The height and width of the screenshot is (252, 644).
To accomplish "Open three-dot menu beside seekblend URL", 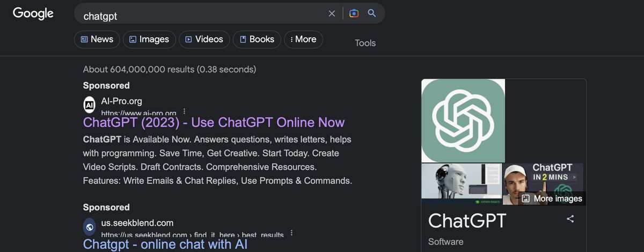I will pos(291,233).
